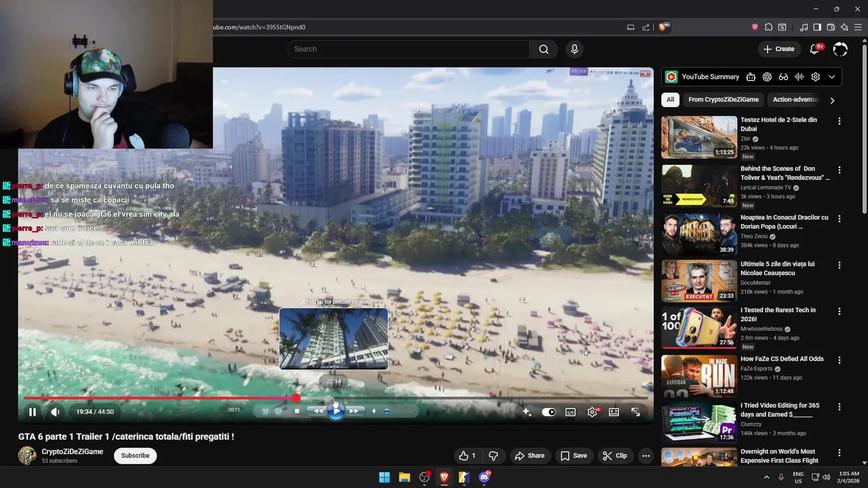
Task: Open the account avatar menu
Action: [x=840, y=49]
